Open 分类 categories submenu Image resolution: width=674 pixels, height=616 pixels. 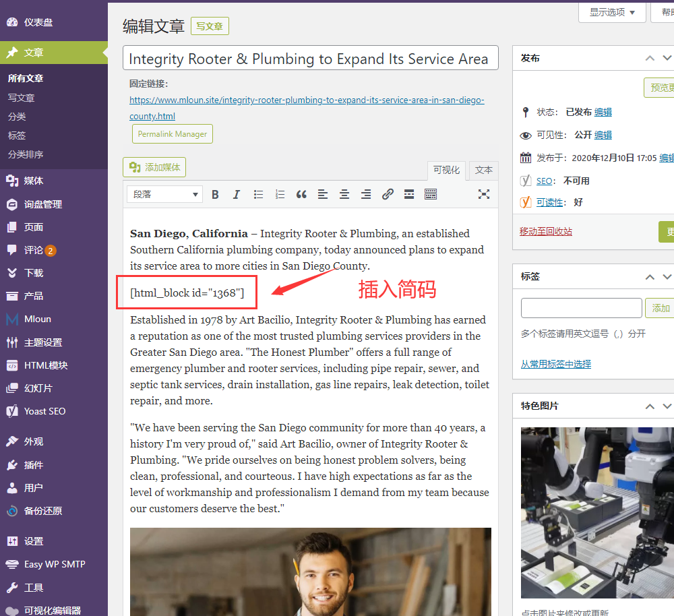(17, 117)
